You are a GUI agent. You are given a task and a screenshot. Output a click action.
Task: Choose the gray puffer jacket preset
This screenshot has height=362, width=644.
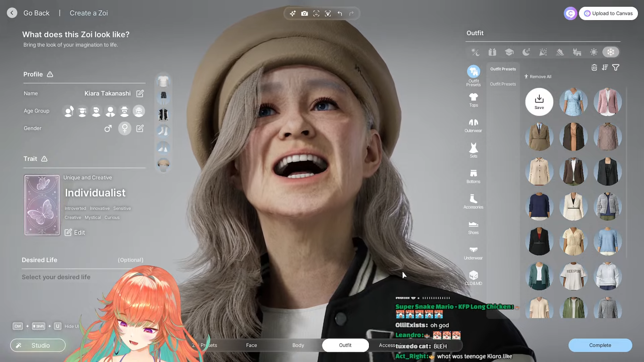click(607, 206)
